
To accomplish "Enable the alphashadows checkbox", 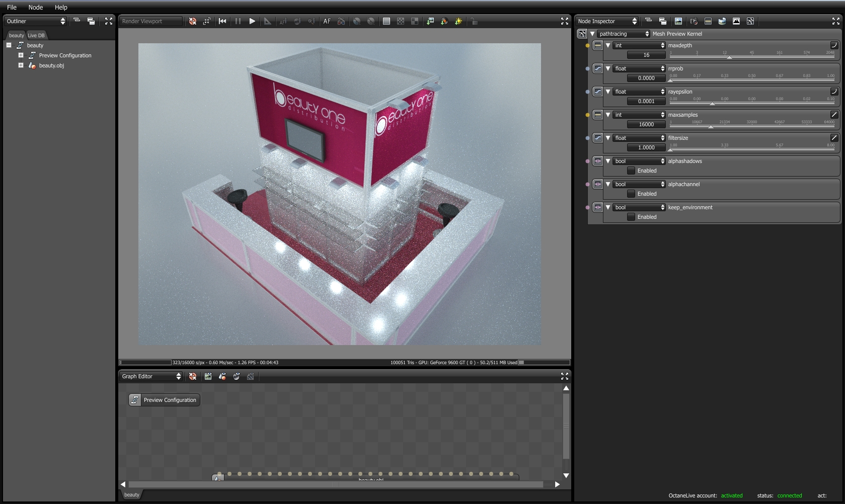I will (631, 171).
